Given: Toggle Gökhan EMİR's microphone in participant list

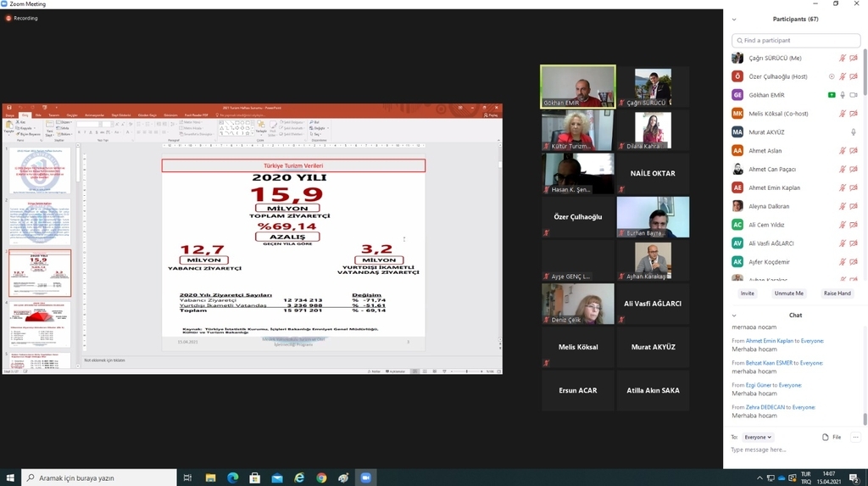Looking at the screenshot, I should point(843,95).
